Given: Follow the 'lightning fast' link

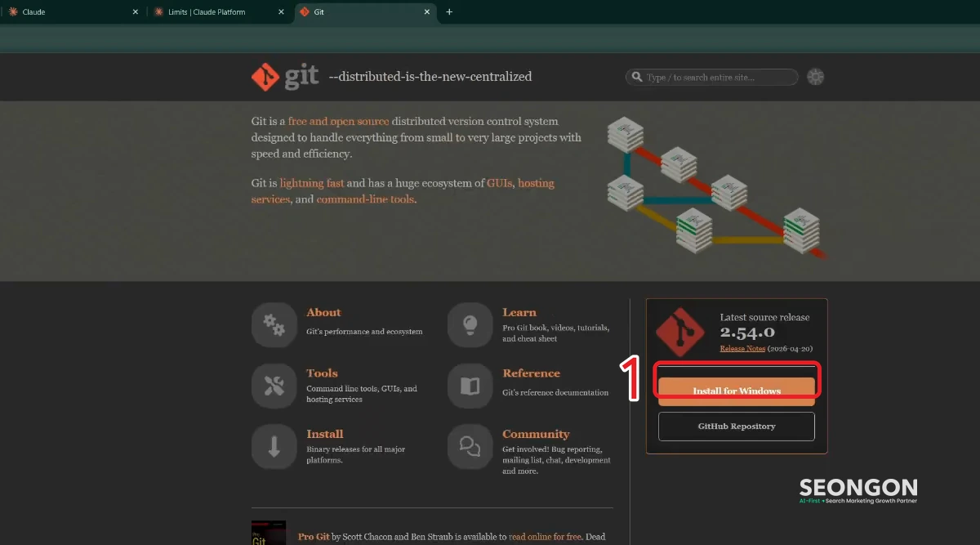Looking at the screenshot, I should pyautogui.click(x=312, y=184).
